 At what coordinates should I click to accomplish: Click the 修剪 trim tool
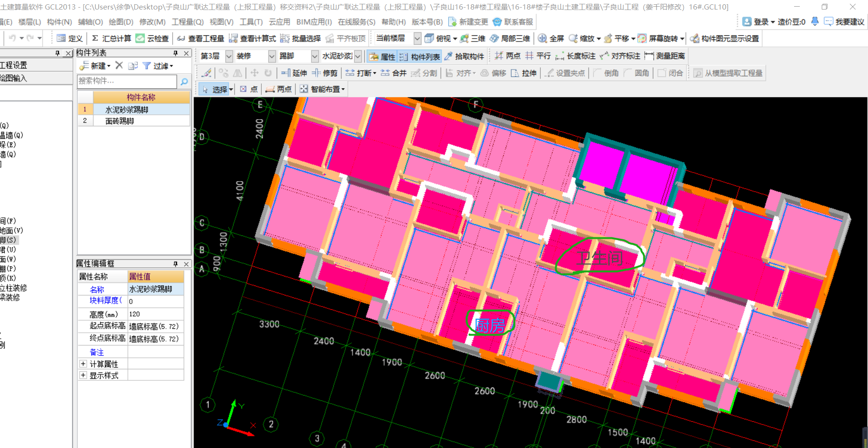point(324,73)
